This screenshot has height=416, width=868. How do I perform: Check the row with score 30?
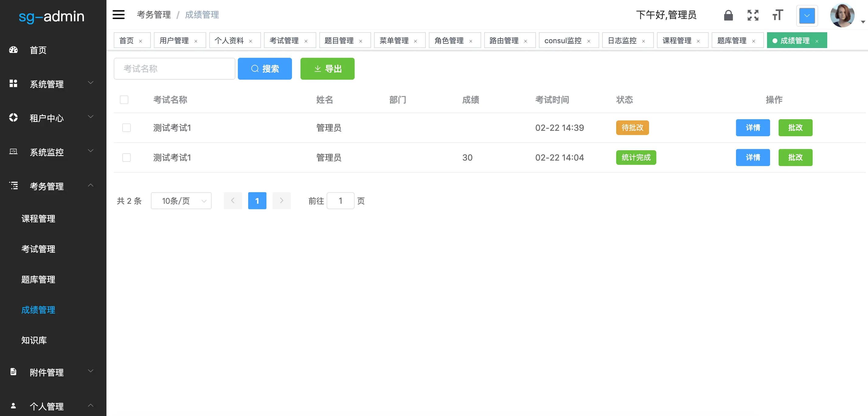coord(126,157)
